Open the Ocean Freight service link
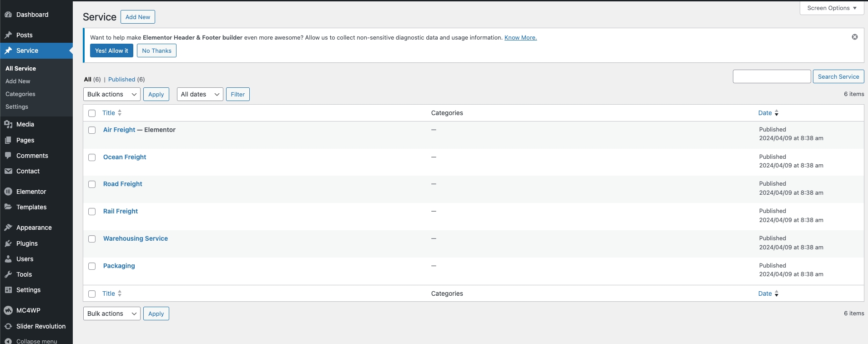This screenshot has height=344, width=868. point(125,157)
